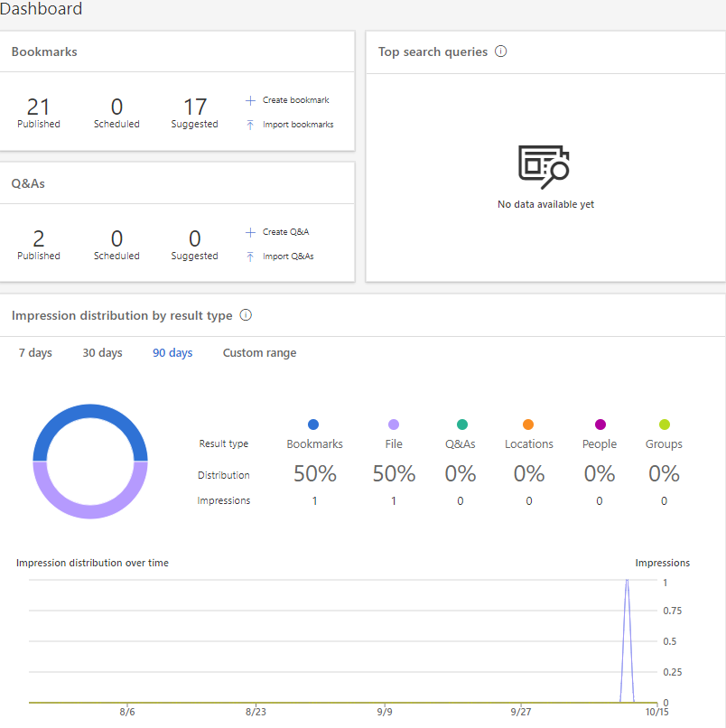
Task: Open the info icon next to Top search queries
Action: (x=501, y=51)
